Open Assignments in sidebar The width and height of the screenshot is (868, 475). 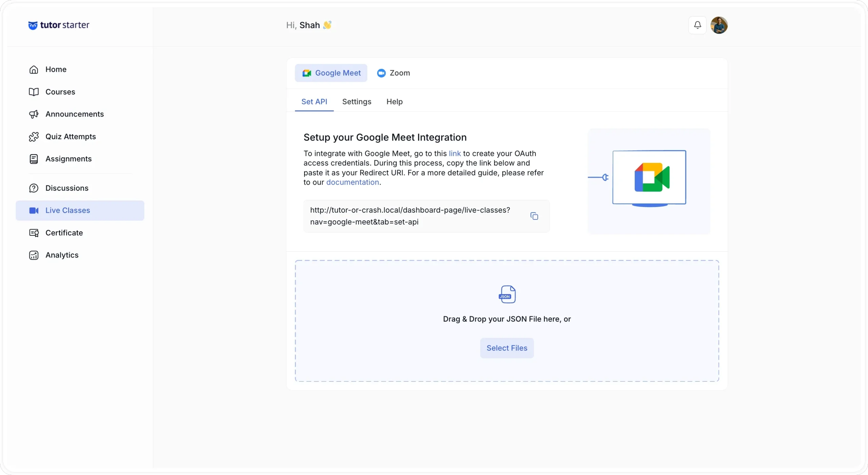click(x=80, y=159)
